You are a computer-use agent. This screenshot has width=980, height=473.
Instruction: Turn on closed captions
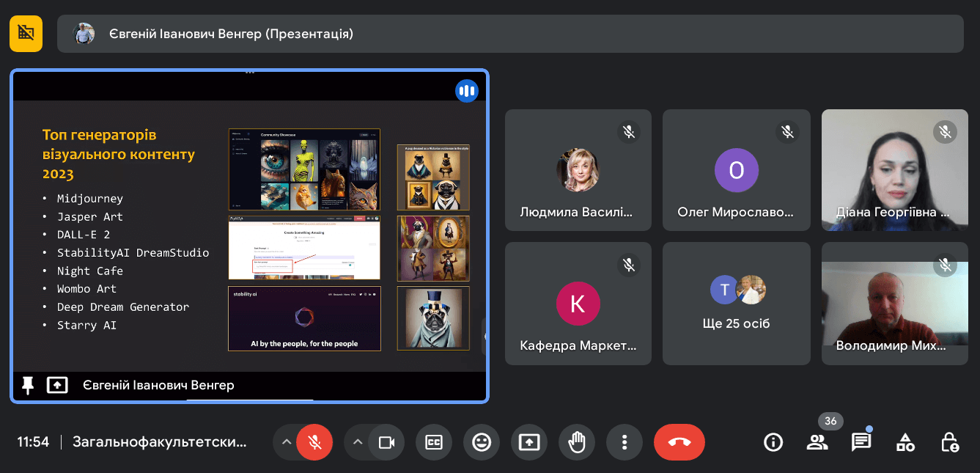coord(434,442)
